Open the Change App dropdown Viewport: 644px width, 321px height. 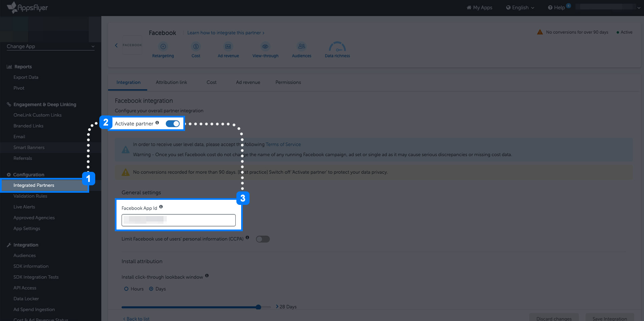51,47
